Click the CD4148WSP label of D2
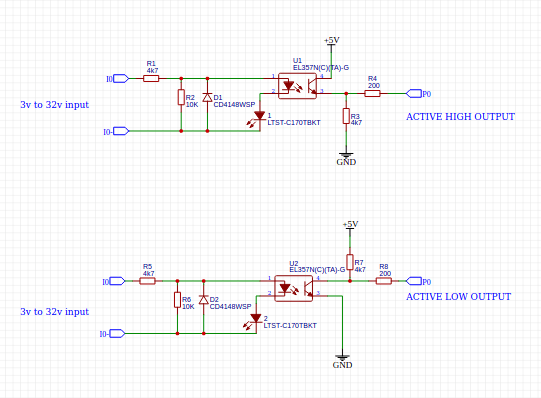 pyautogui.click(x=230, y=307)
